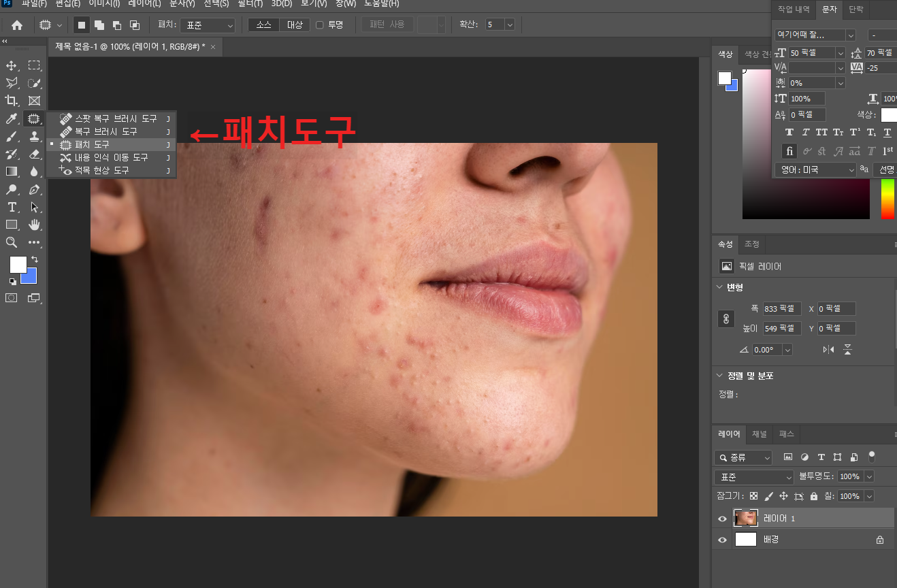Image resolution: width=897 pixels, height=588 pixels.
Task: Select the Horizontal Type tool
Action: point(12,207)
